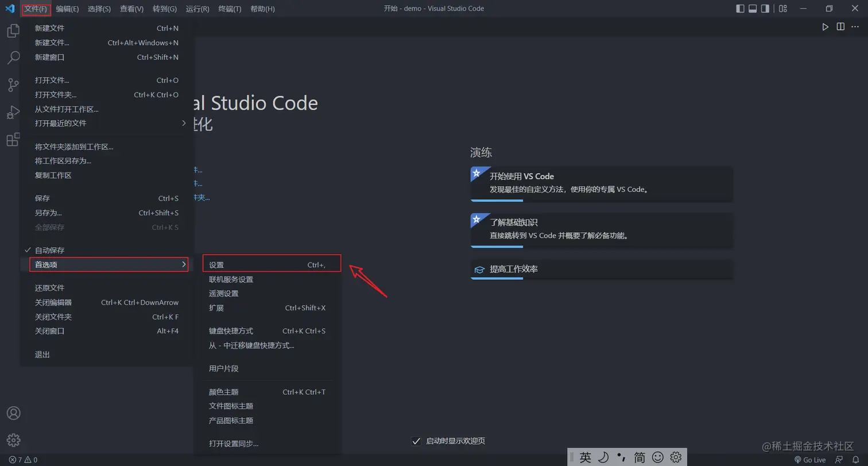Open the 开始使用 VS Code walkthrough

tap(601, 184)
